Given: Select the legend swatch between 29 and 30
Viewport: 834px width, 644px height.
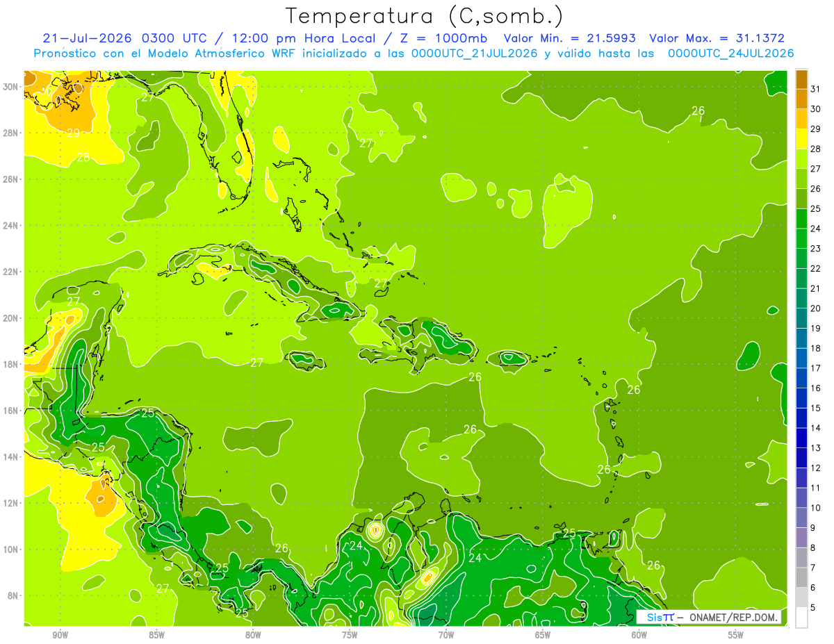Looking at the screenshot, I should 801,119.
